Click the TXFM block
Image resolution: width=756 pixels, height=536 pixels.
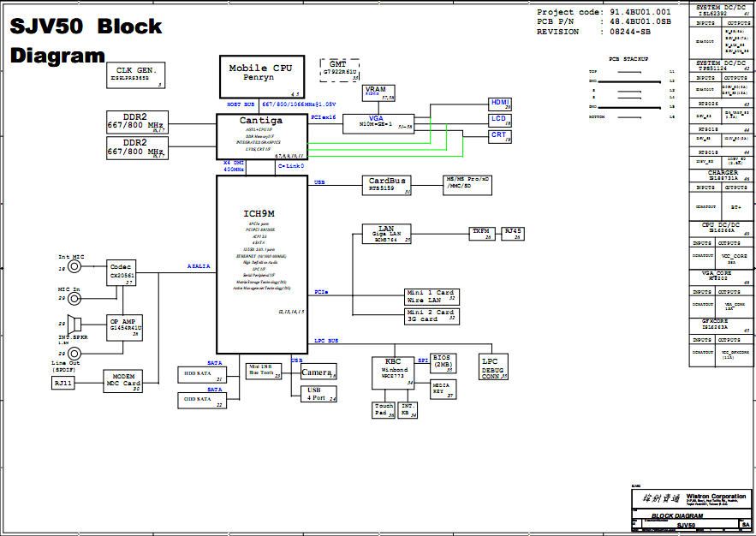[482, 234]
